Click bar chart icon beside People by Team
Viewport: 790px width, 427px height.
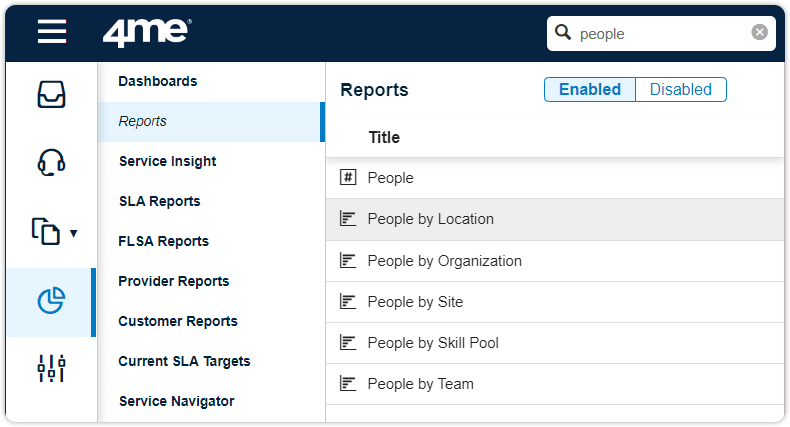tap(348, 384)
